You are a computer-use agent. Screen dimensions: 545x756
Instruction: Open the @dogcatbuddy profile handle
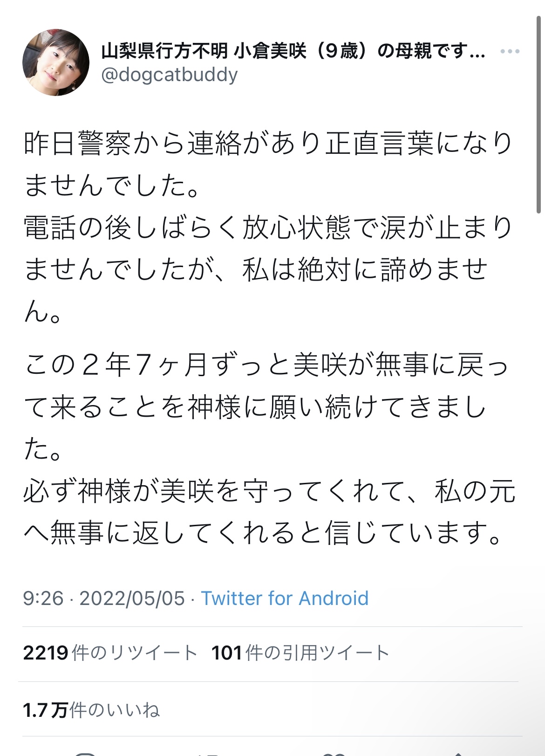(x=170, y=75)
